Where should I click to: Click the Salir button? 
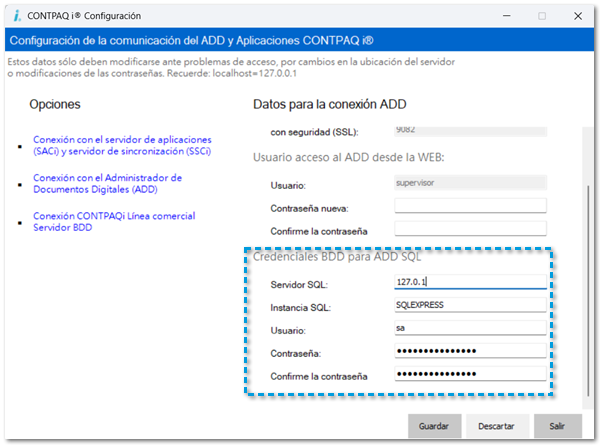point(557,426)
